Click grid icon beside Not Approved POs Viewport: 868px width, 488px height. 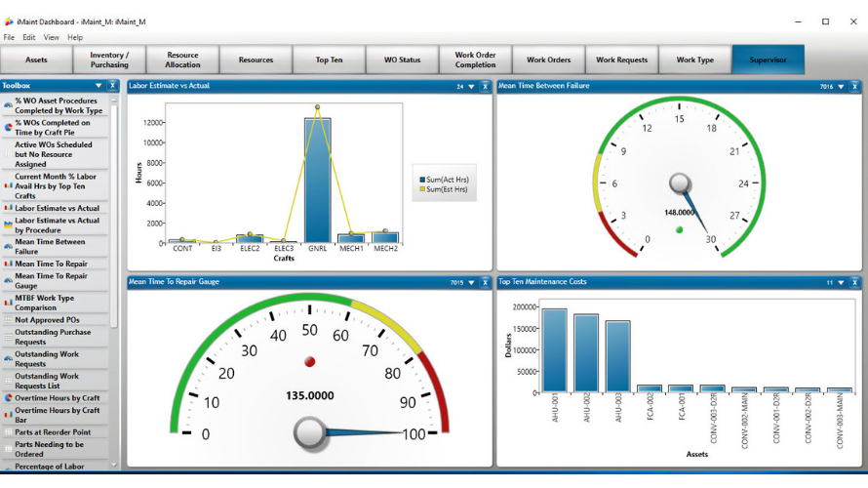click(9, 319)
